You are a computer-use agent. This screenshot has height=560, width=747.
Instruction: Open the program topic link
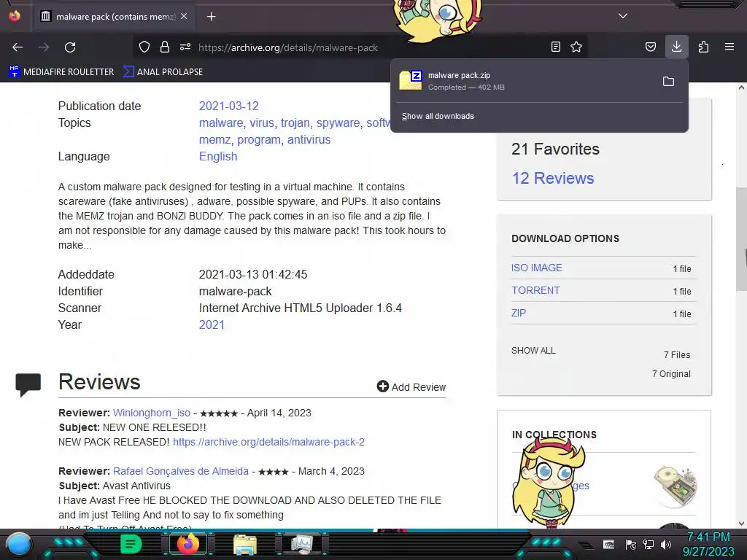[x=259, y=139]
